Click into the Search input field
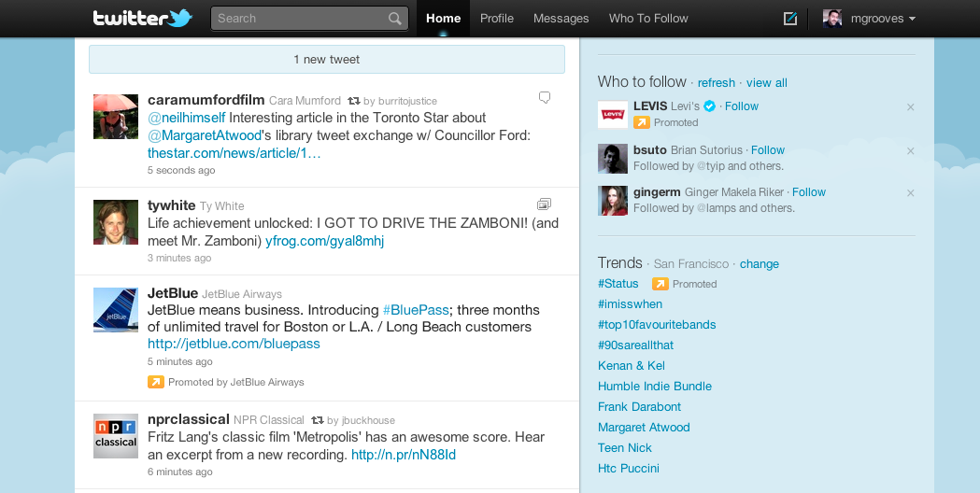This screenshot has height=493, width=980. tap(299, 19)
